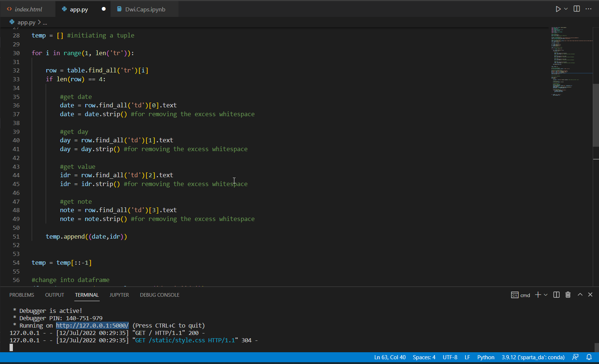Click the remote window icon in status bar
Viewport: 599px width, 364px height.
[575, 357]
